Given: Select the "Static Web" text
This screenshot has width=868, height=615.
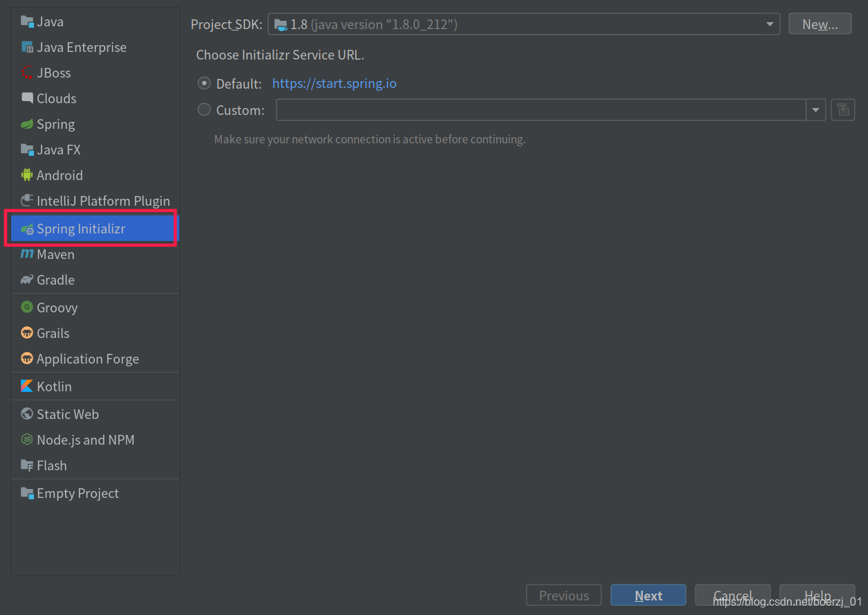Looking at the screenshot, I should tap(68, 414).
